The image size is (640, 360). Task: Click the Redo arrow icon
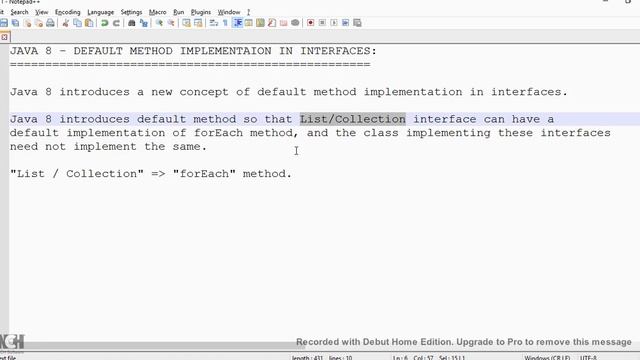[116, 23]
